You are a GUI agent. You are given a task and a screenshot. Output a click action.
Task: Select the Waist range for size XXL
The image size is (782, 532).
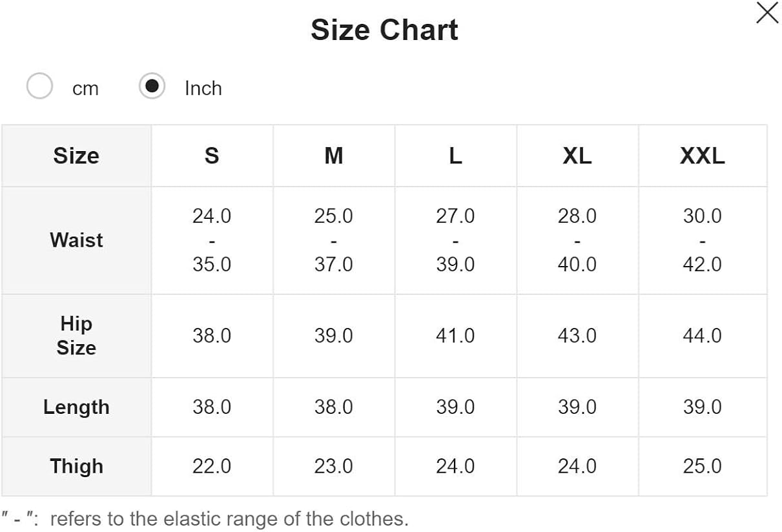pyautogui.click(x=702, y=240)
